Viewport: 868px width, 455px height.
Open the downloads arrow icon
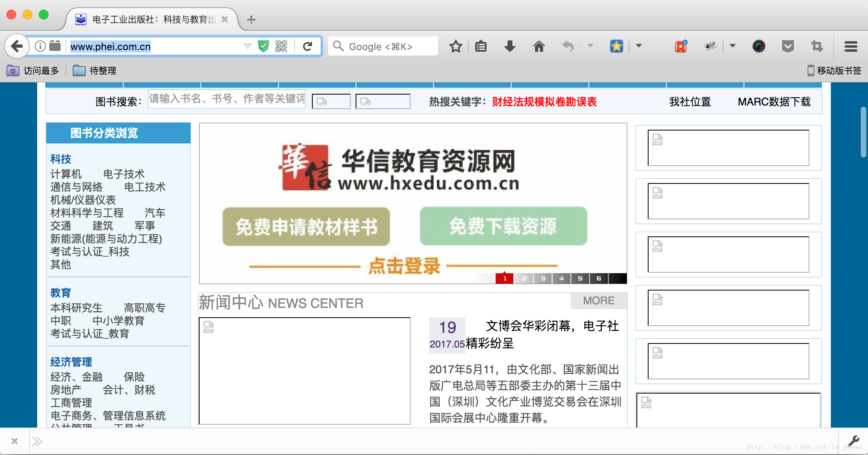510,46
